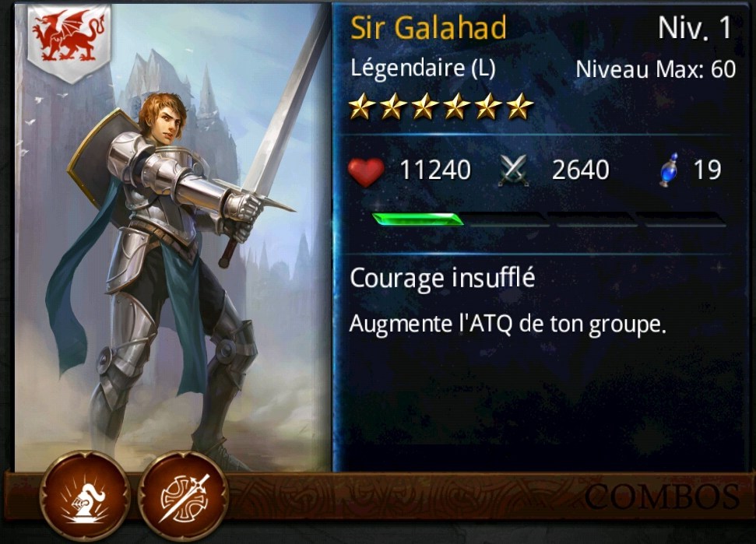The height and width of the screenshot is (544, 756).
Task: Tap the red heart health icon
Action: coord(366,170)
